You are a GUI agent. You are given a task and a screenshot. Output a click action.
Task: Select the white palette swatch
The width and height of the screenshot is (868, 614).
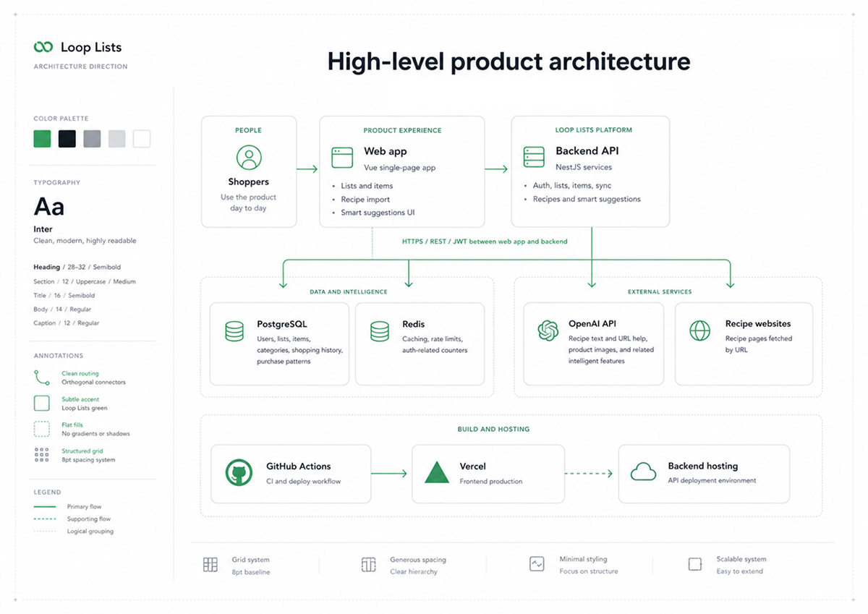click(142, 139)
